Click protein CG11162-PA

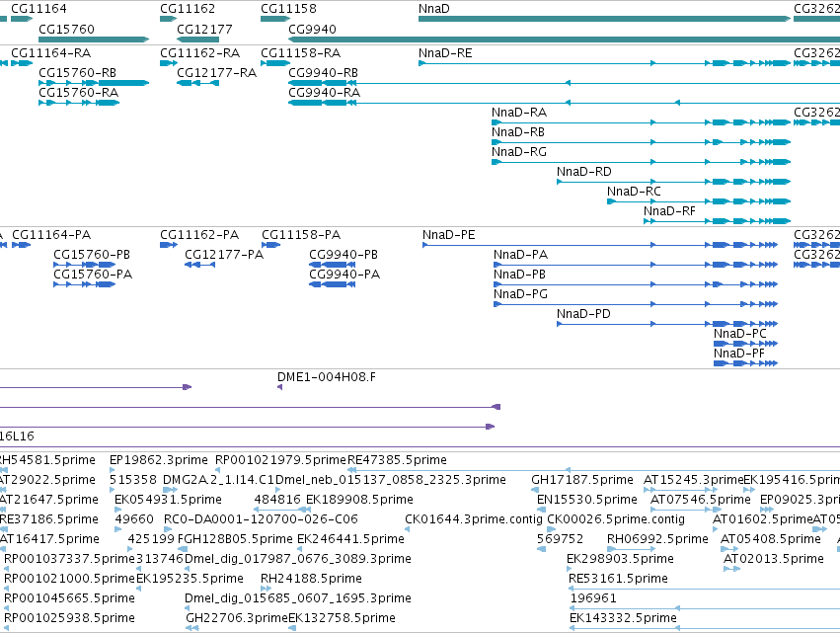point(199,235)
